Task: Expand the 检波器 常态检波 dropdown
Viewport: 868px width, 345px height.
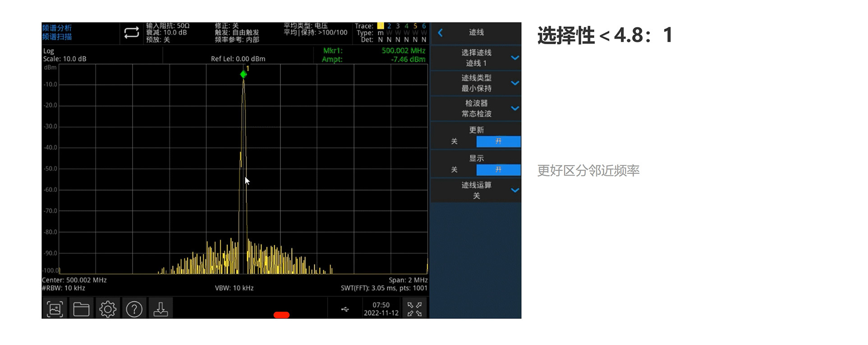Action: tap(476, 108)
